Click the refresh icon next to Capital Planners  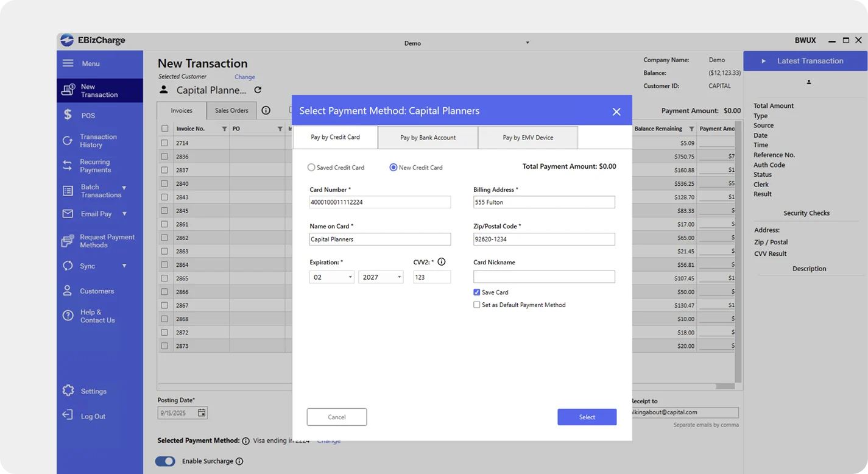(x=258, y=90)
